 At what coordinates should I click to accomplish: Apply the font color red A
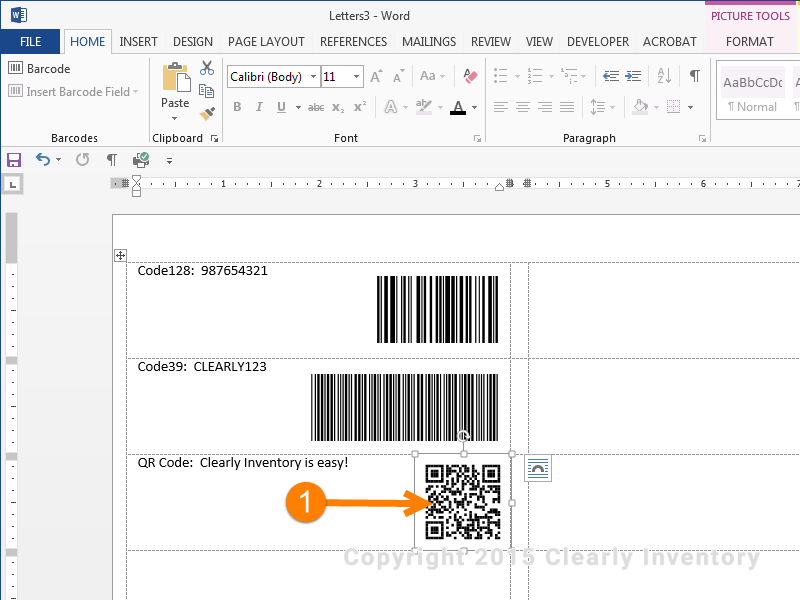[458, 107]
